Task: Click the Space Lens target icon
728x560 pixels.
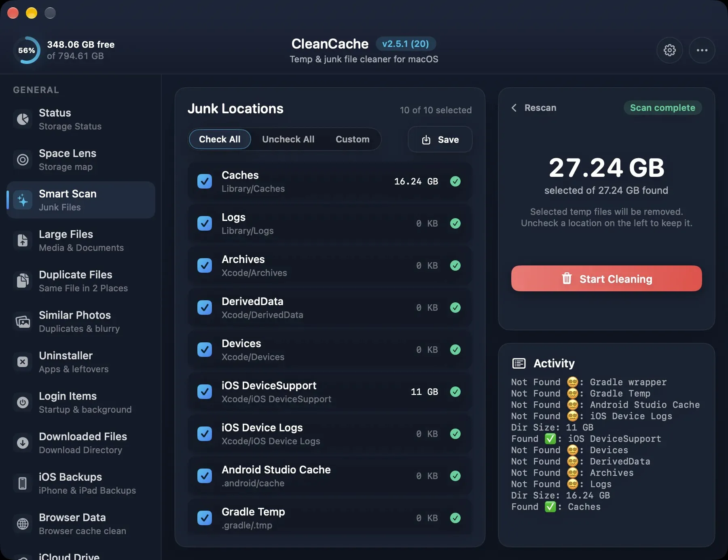Action: [x=23, y=159]
